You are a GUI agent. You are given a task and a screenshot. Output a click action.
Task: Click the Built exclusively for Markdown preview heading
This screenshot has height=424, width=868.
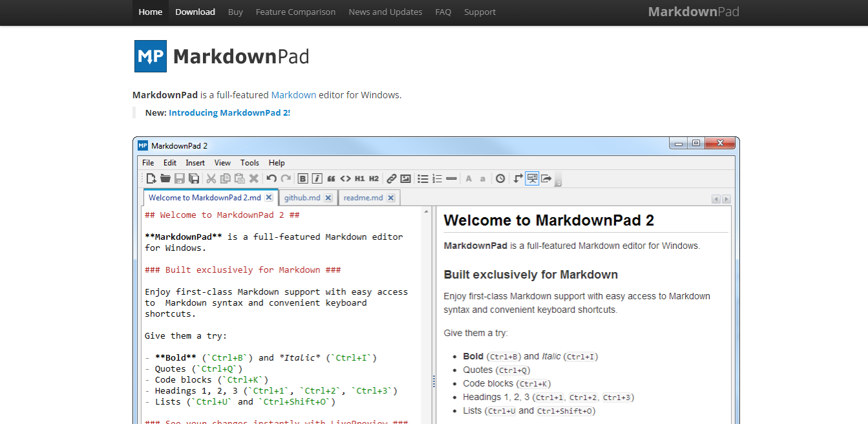[x=531, y=275]
